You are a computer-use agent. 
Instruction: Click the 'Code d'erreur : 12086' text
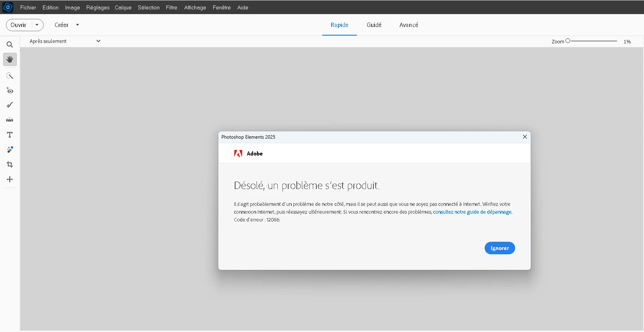point(257,220)
